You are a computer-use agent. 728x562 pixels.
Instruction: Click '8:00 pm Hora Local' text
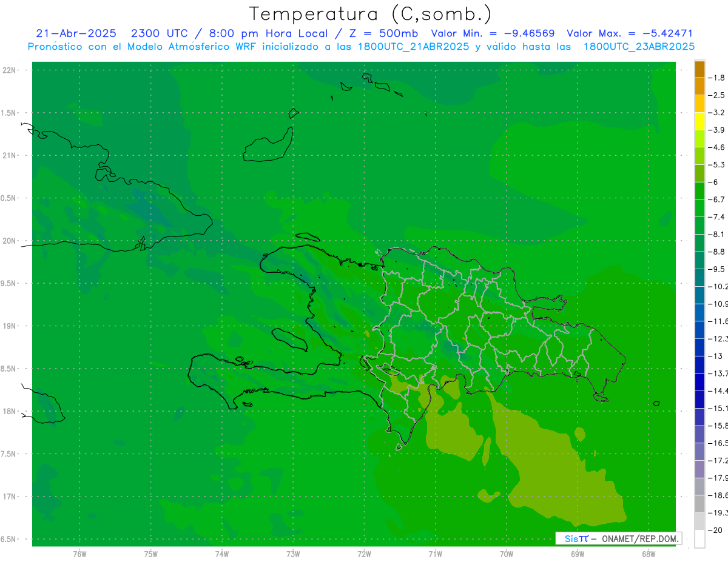268,33
